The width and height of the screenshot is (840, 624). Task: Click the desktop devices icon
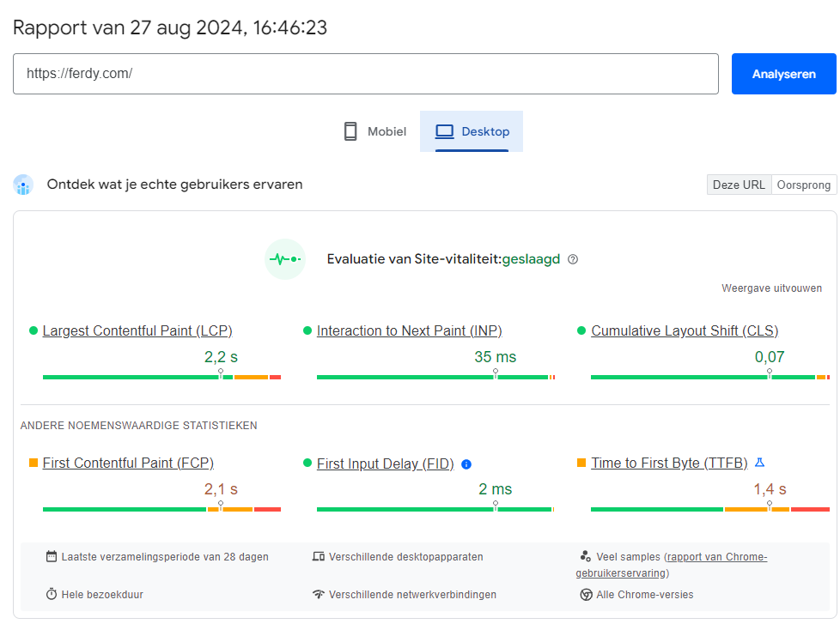pyautogui.click(x=319, y=557)
